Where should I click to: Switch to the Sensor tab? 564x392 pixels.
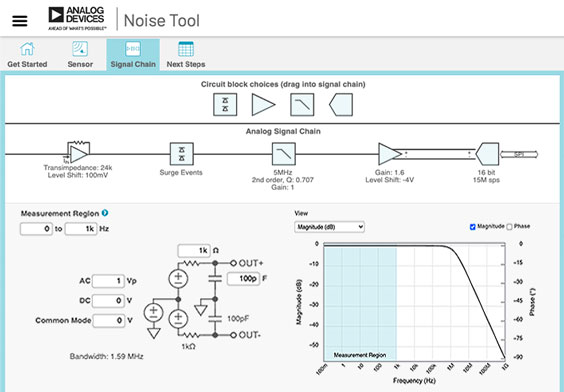[x=80, y=55]
